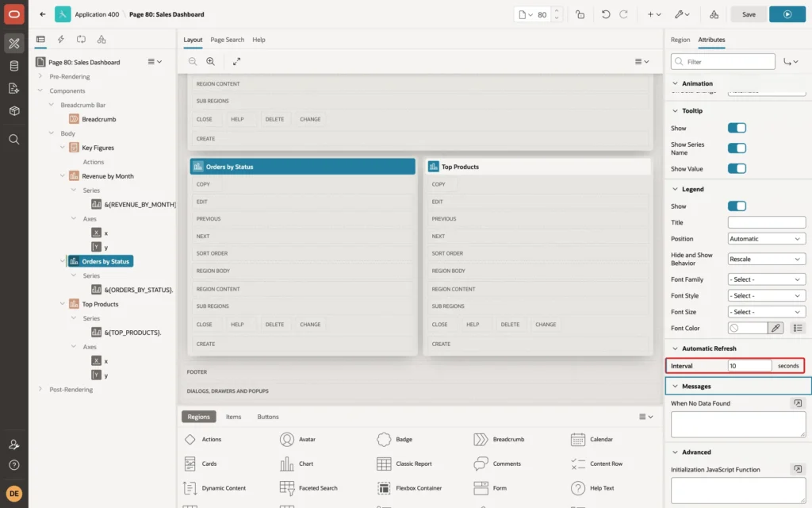
Task: Open SQL Workshop database icon in sidebar
Action: click(14, 66)
